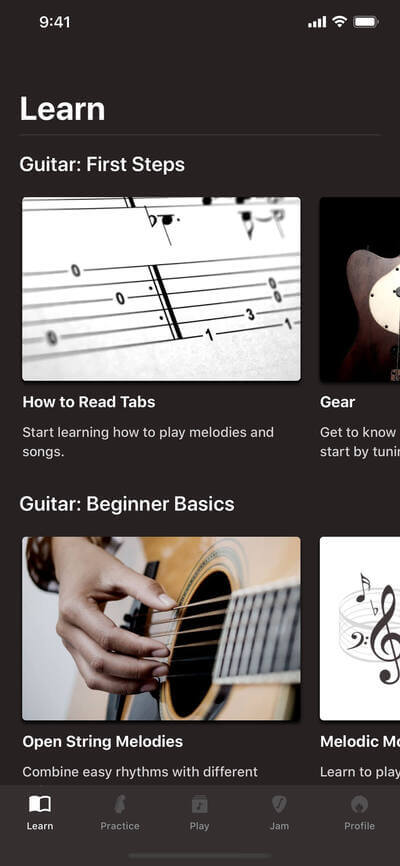
Task: Select the electric guitar Gear thumbnail
Action: (x=360, y=289)
